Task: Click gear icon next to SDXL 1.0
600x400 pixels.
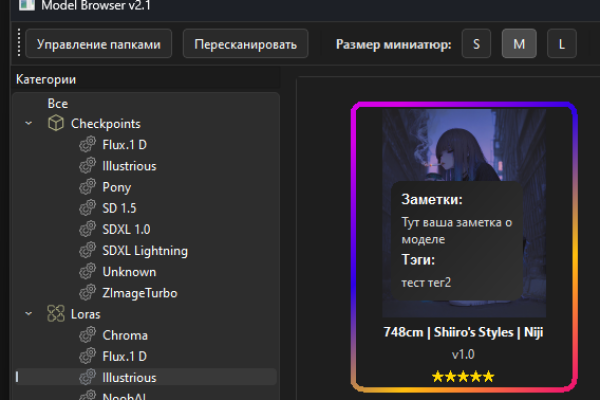Action: coord(87,229)
